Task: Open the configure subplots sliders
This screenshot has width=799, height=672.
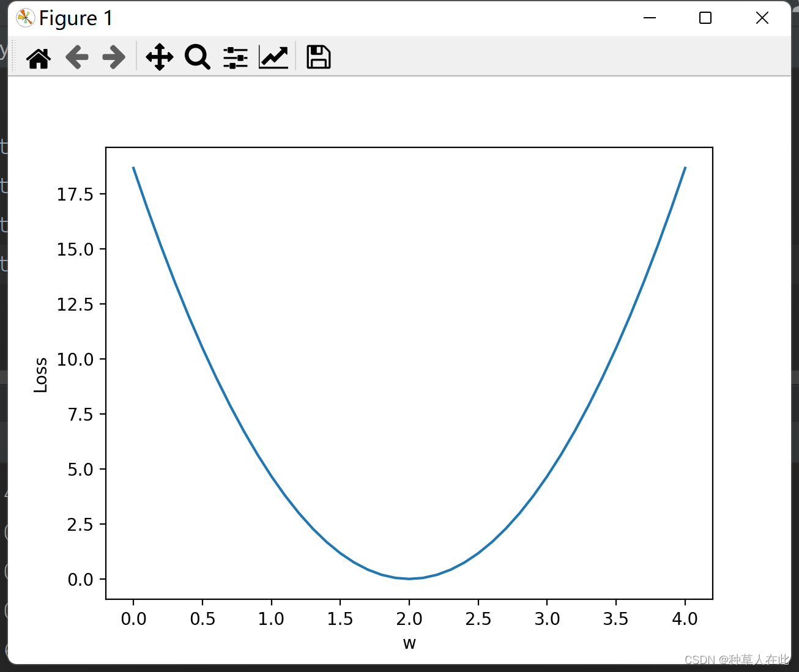Action: click(x=236, y=57)
